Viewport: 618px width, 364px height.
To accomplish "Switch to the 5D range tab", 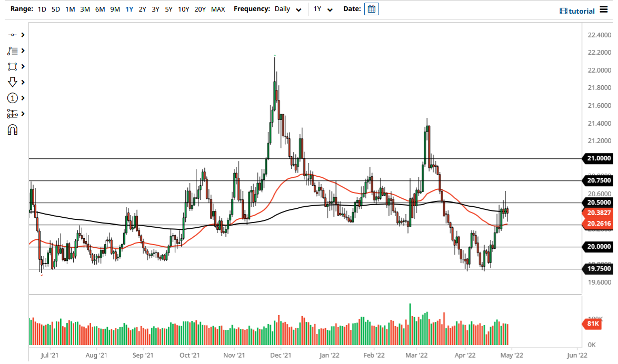I will coord(55,9).
